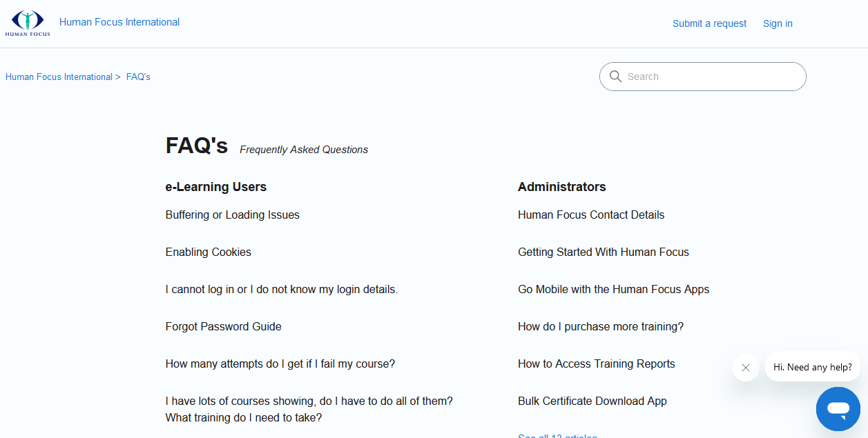Open How to Access Training Reports
This screenshot has height=438, width=868.
coord(597,364)
